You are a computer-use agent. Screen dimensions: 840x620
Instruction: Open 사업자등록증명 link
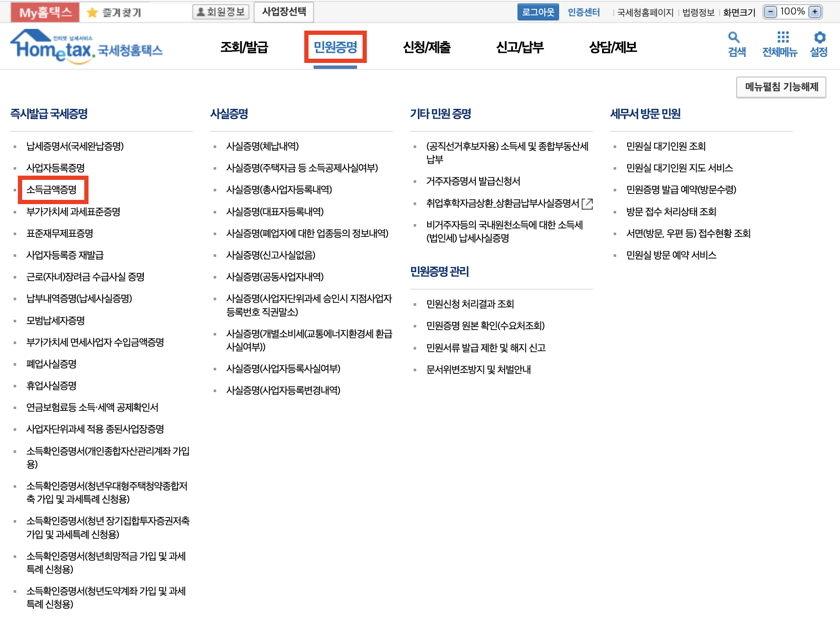tap(55, 168)
